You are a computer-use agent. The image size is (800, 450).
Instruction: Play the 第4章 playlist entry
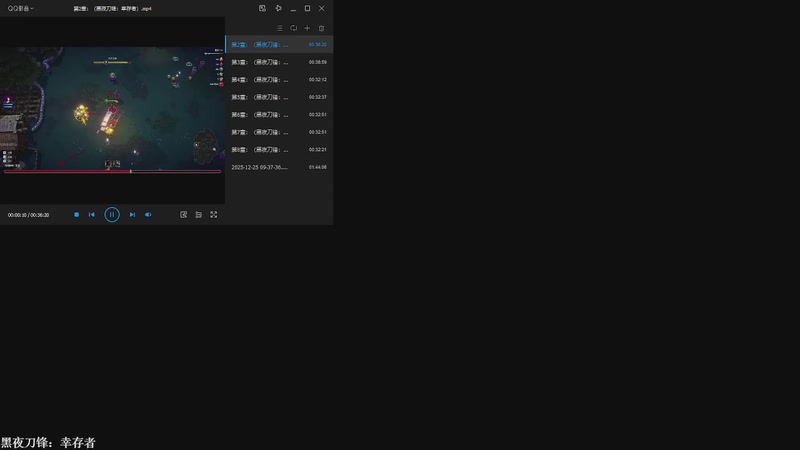point(279,80)
